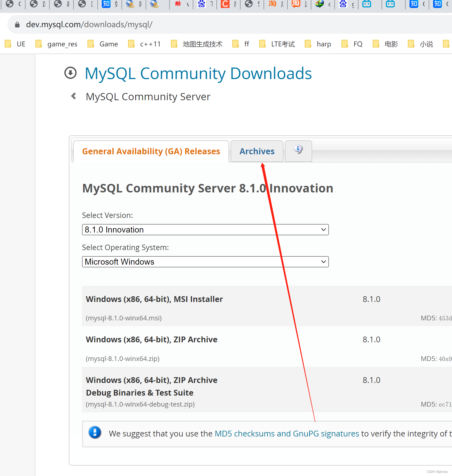This screenshot has width=452, height=476.
Task: Click the info icon beside the Archives tab
Action: point(298,150)
